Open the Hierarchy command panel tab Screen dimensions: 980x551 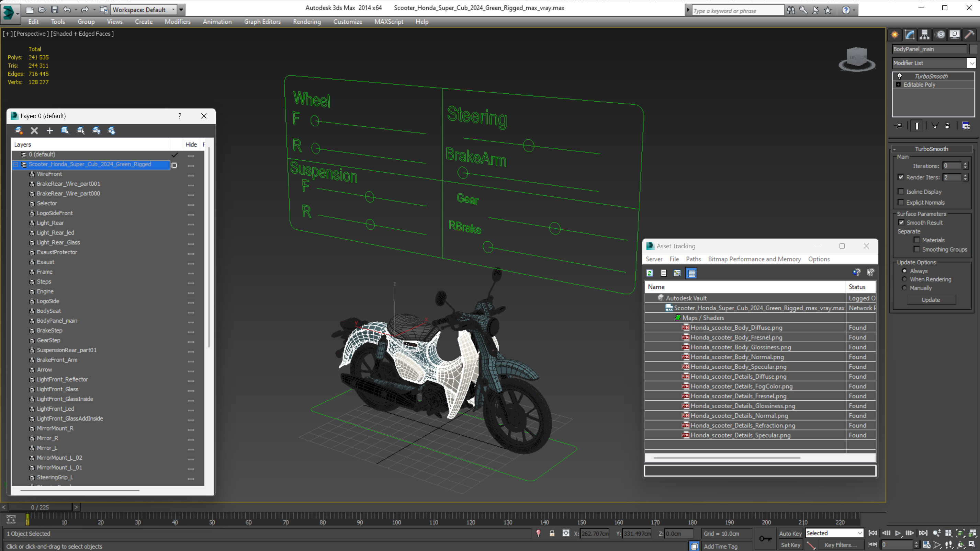coord(924,35)
